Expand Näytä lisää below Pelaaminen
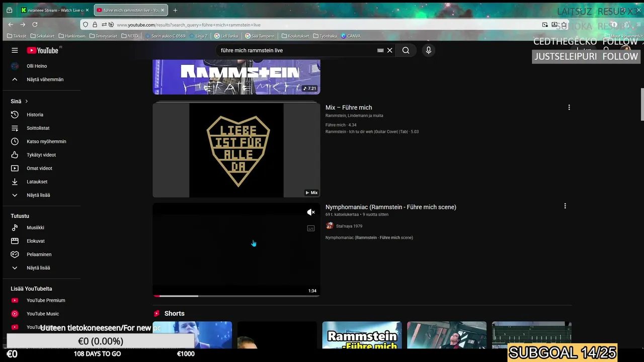Viewport: 644px width, 362px height. click(41, 268)
